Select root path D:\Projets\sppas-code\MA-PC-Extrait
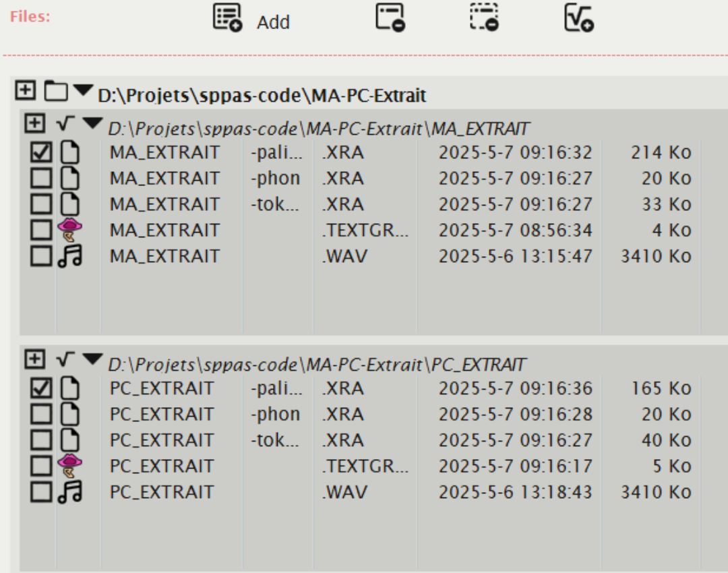Image resolution: width=728 pixels, height=573 pixels. [262, 96]
